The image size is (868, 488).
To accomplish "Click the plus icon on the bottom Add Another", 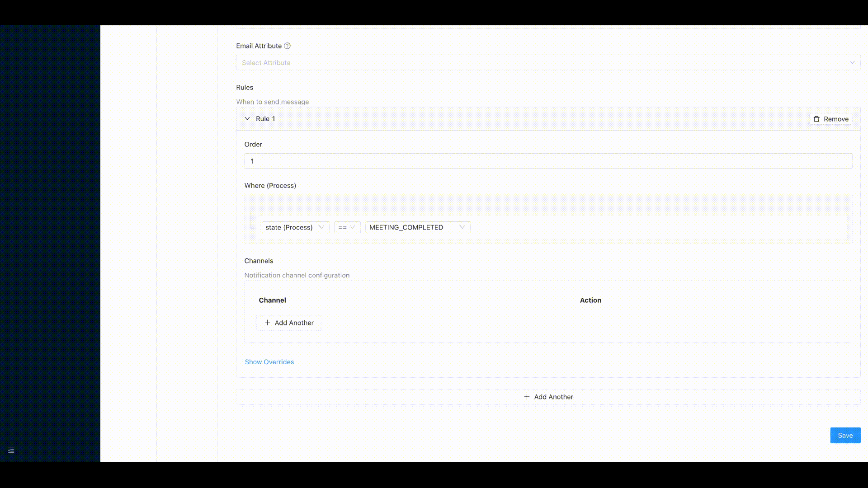I will [x=527, y=397].
